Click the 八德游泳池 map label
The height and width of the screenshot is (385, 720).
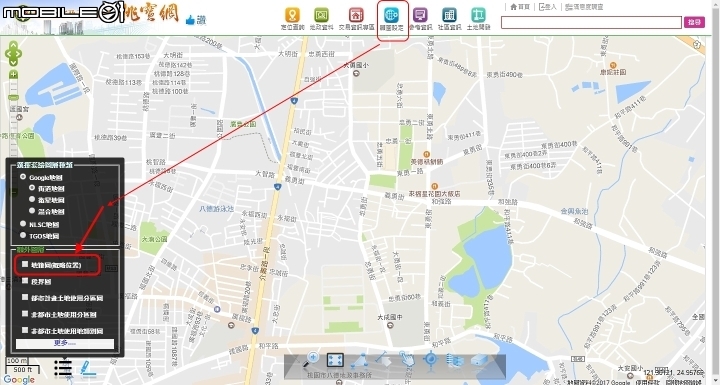[216, 209]
